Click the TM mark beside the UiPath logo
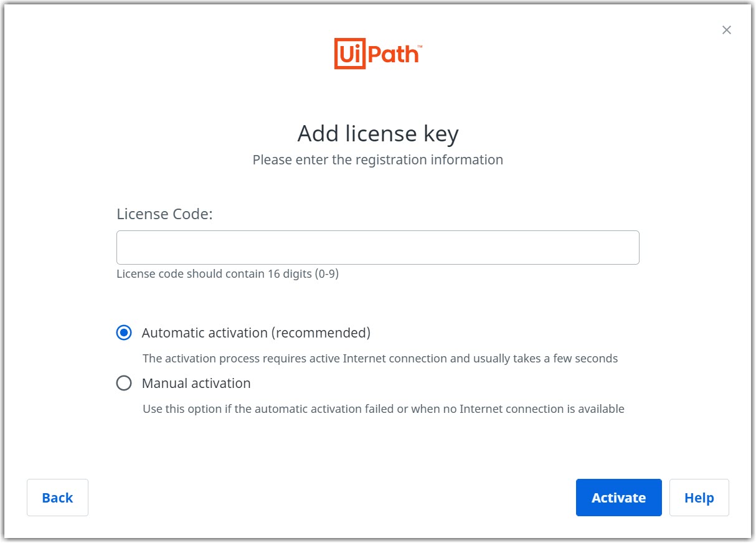This screenshot has height=543, width=756. [x=420, y=45]
